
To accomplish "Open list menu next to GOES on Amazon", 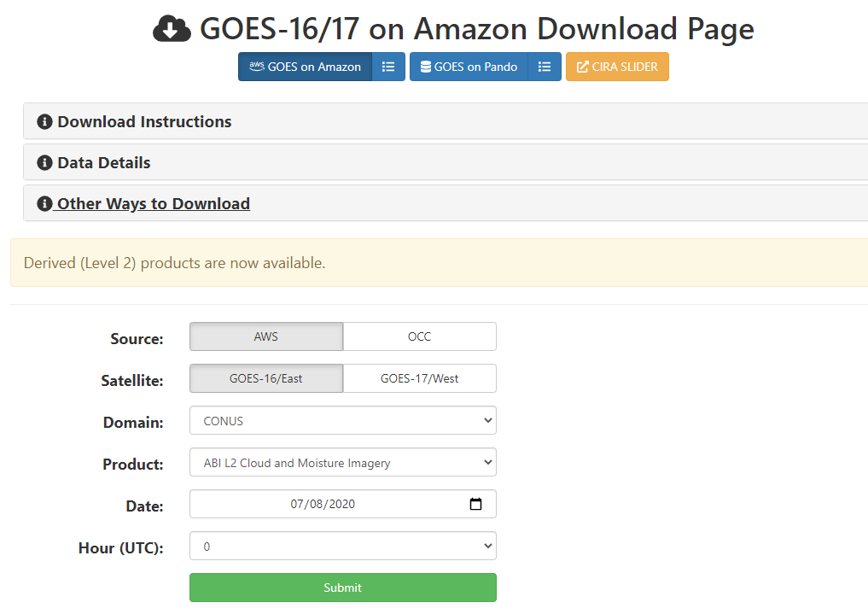I will (x=388, y=67).
